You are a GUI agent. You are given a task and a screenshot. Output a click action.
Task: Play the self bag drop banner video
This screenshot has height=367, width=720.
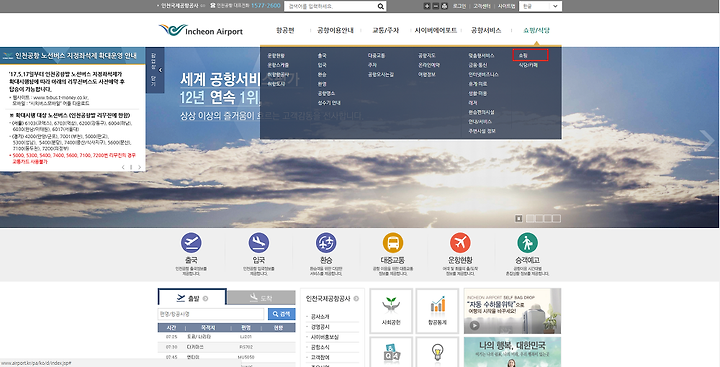pyautogui.click(x=474, y=325)
